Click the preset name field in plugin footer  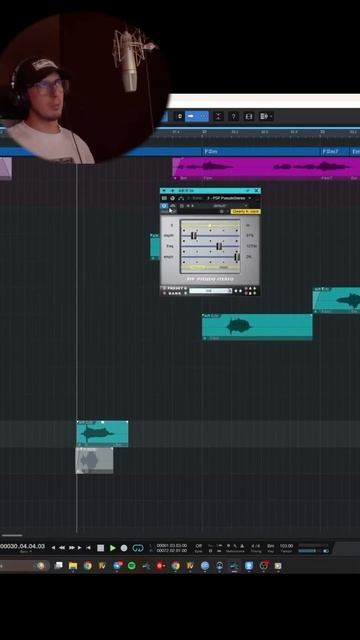[210, 291]
